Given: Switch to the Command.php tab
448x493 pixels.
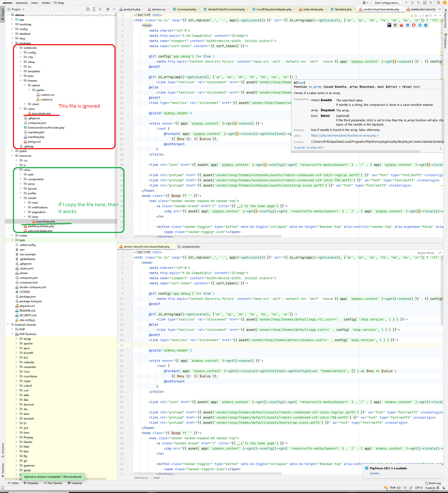Looking at the screenshot, I should tap(186, 9).
